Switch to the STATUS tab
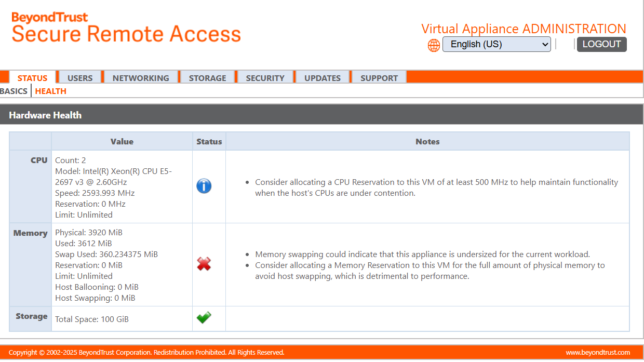Image resolution: width=644 pixels, height=362 pixels. click(32, 77)
